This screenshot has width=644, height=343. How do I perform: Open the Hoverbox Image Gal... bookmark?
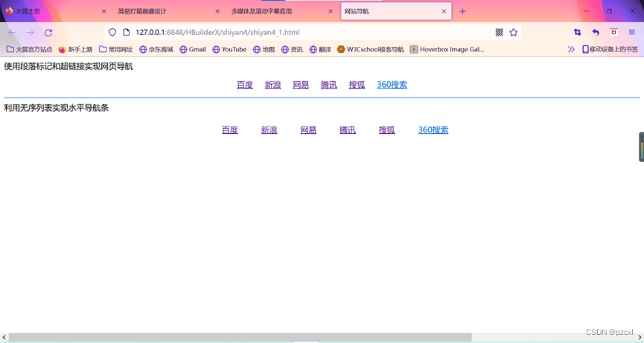click(x=447, y=49)
